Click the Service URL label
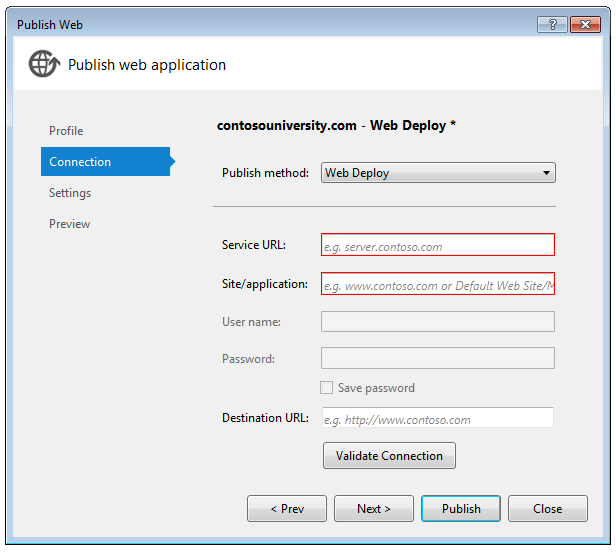616x552 pixels. [254, 245]
